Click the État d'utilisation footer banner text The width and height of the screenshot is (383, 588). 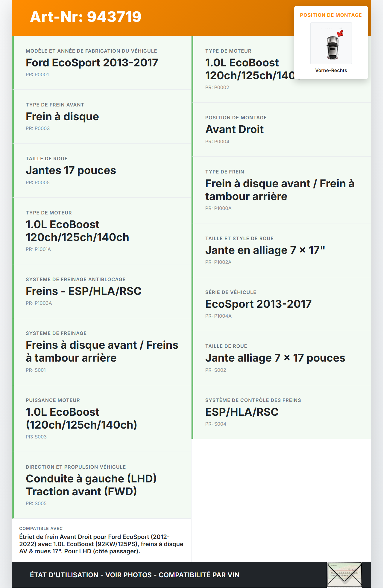(x=135, y=575)
